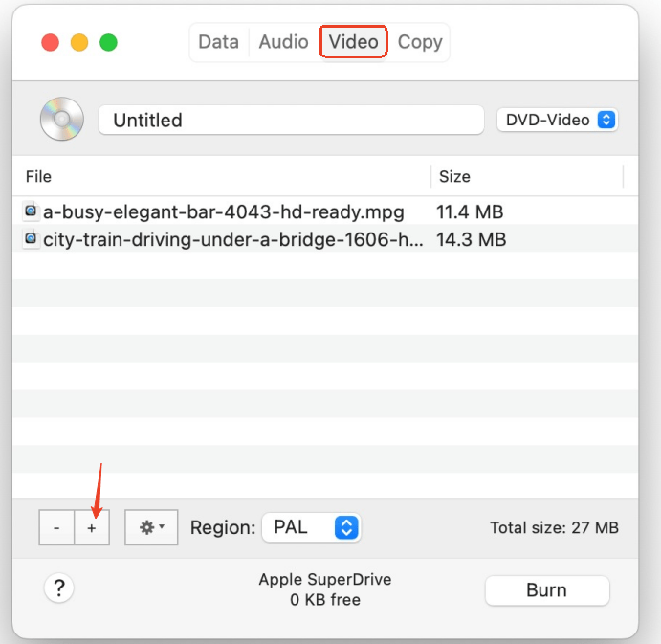Select the a-busy-elegant-bar-4043-hd-ready.mpg row
Viewport: 661px width, 644px height.
coord(224,211)
